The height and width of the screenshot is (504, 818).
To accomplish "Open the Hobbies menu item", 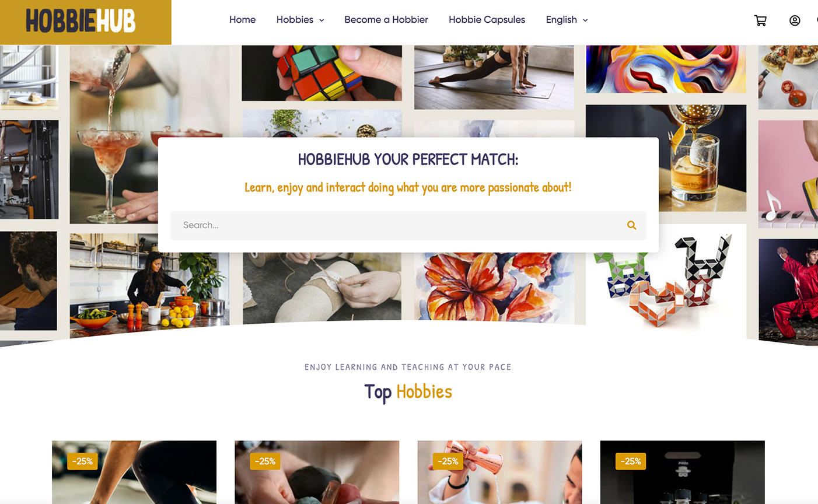I will [x=295, y=20].
